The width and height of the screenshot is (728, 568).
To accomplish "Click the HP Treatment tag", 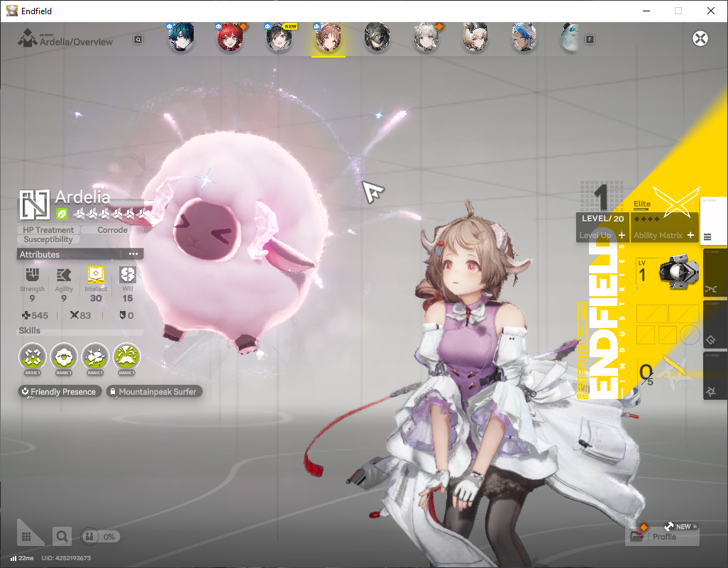I will tap(48, 230).
